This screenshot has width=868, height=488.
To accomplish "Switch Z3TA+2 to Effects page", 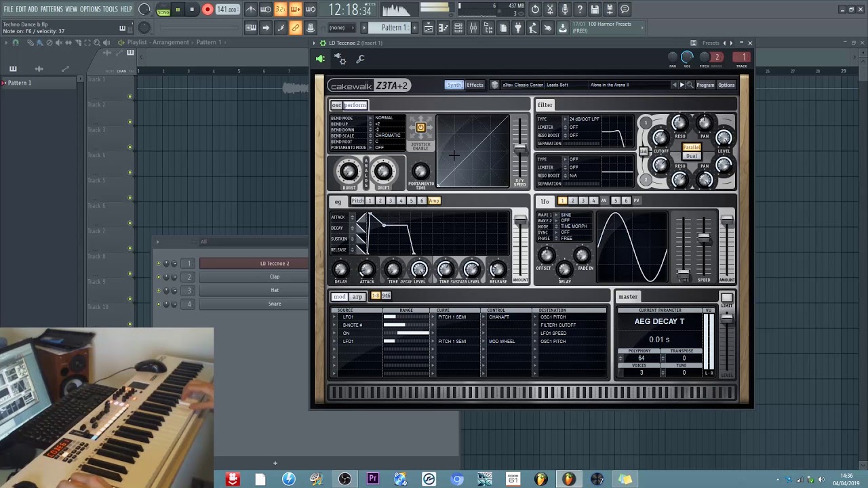I will pyautogui.click(x=475, y=85).
